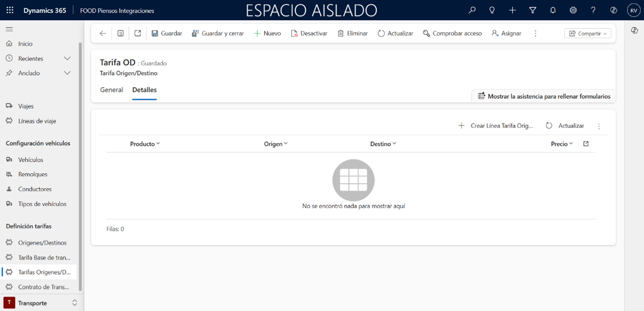Click the search magnifier icon

click(x=472, y=10)
